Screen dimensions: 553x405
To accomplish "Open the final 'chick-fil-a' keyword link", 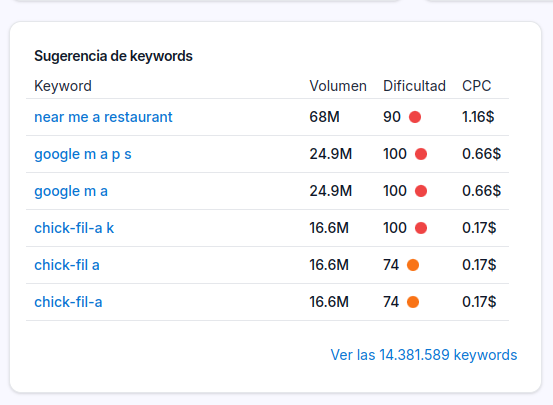I will 68,302.
